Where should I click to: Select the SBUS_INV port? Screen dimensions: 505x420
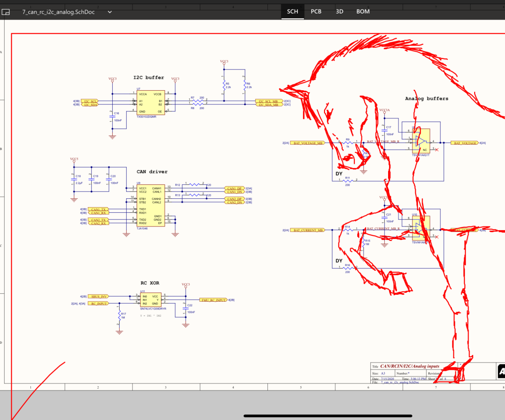[98, 297]
